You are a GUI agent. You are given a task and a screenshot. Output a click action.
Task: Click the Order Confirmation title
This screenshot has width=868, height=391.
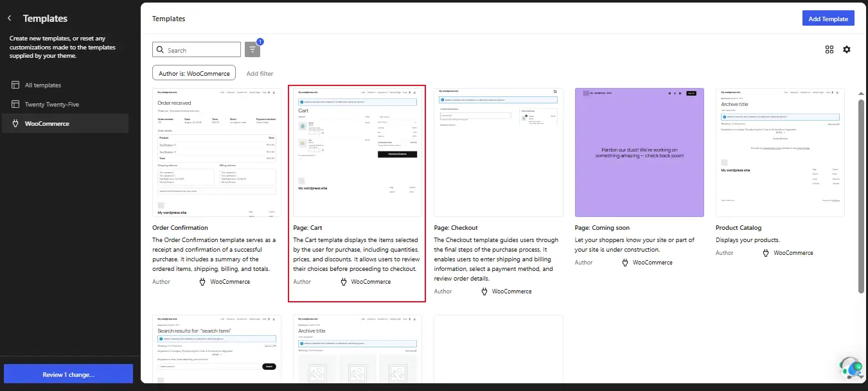point(180,227)
